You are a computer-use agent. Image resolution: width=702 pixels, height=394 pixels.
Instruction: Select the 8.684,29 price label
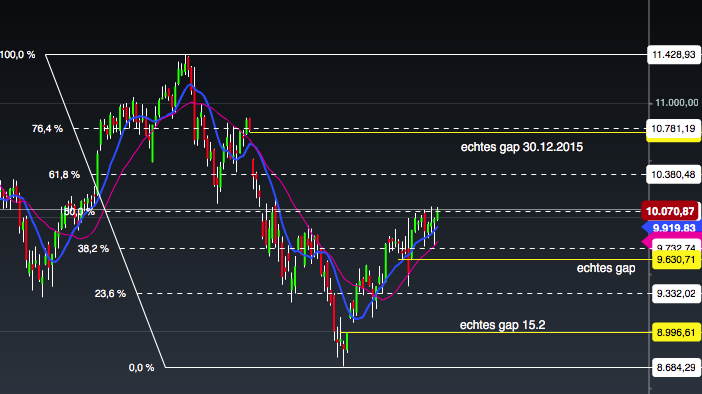coord(676,368)
